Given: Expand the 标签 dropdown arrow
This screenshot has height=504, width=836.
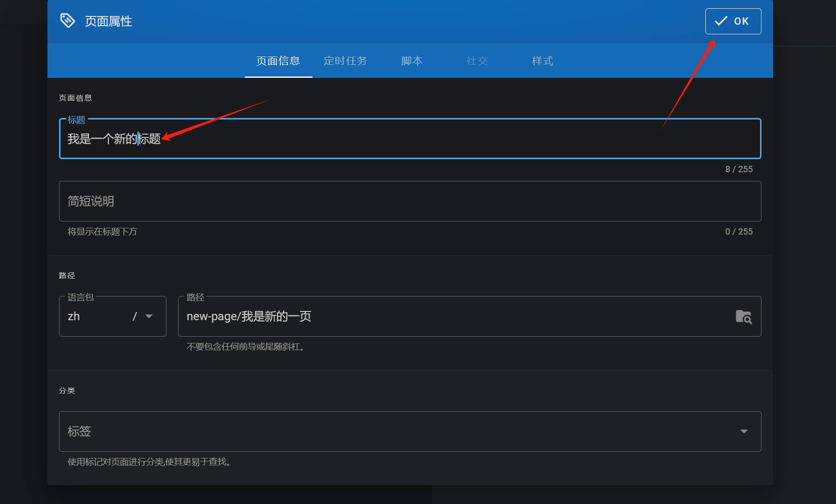Looking at the screenshot, I should point(744,431).
